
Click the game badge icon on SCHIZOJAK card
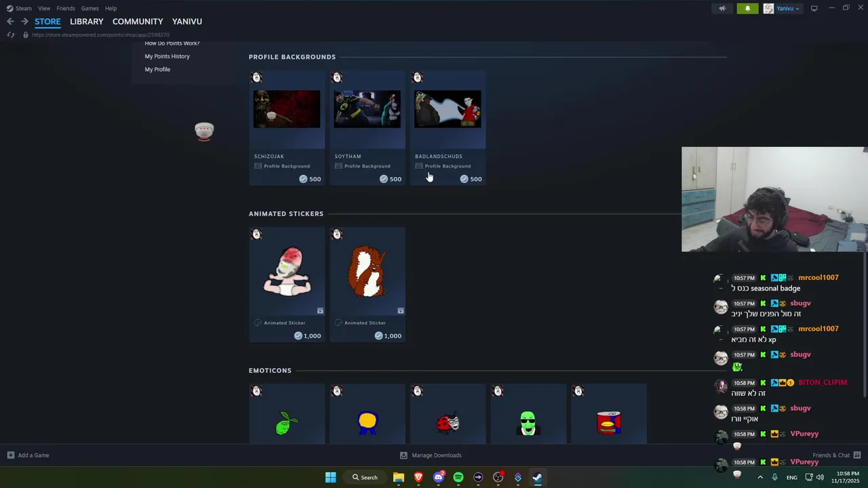coord(256,77)
